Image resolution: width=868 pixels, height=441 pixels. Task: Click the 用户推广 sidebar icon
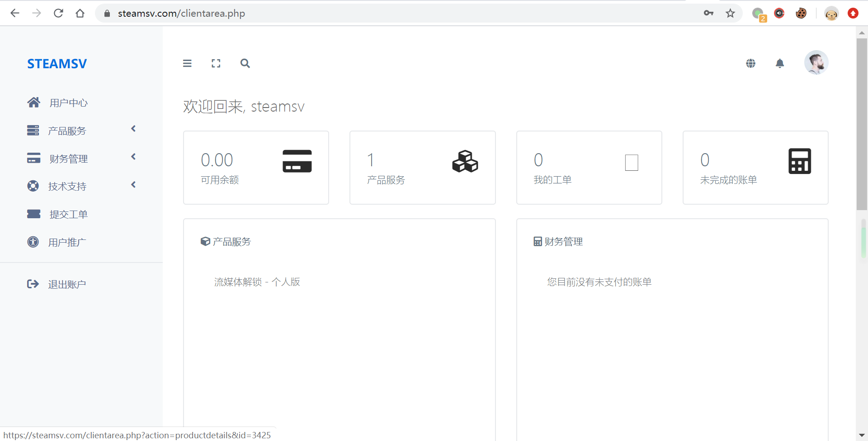[x=33, y=242]
